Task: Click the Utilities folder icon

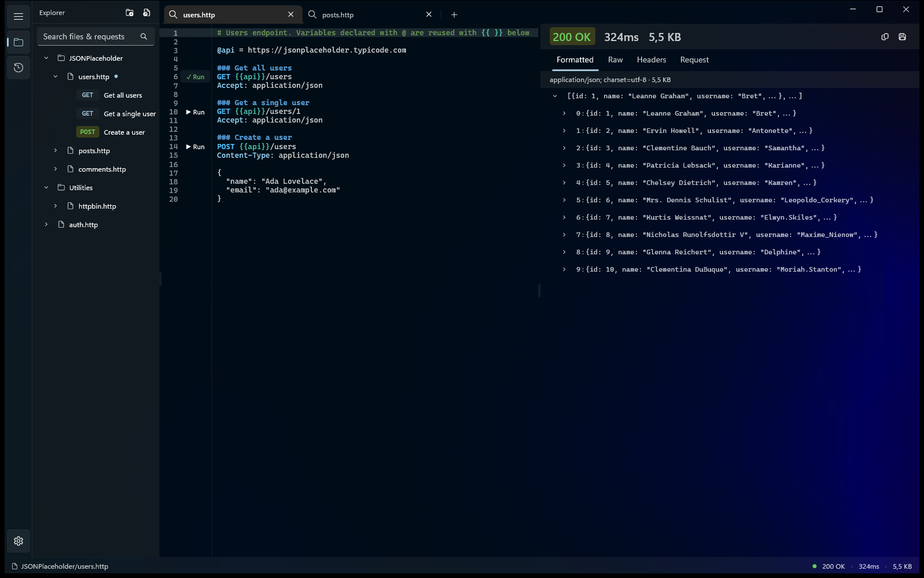Action: [x=61, y=187]
